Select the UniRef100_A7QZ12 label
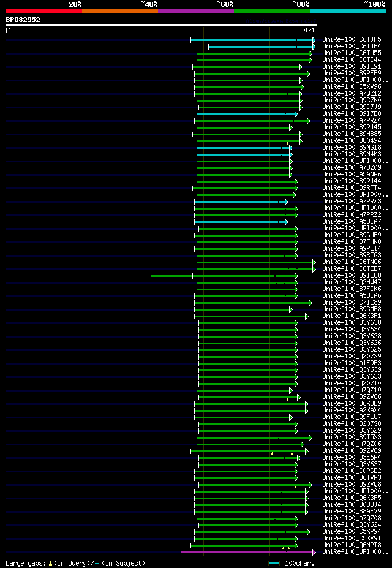The image size is (392, 568). (352, 94)
